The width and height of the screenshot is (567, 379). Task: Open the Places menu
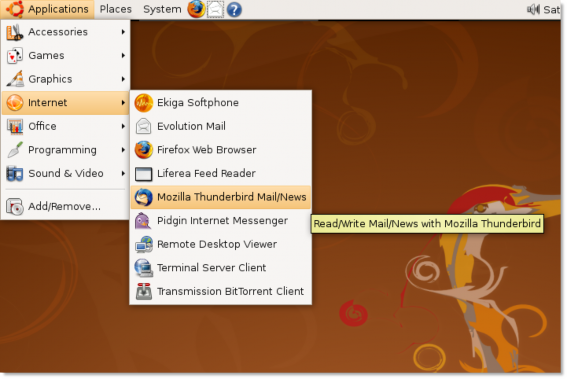click(x=116, y=9)
